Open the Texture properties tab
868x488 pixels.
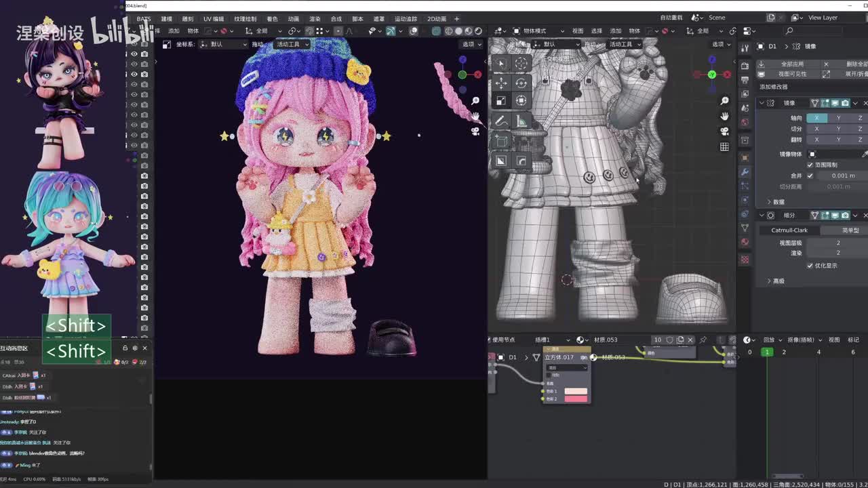point(745,260)
